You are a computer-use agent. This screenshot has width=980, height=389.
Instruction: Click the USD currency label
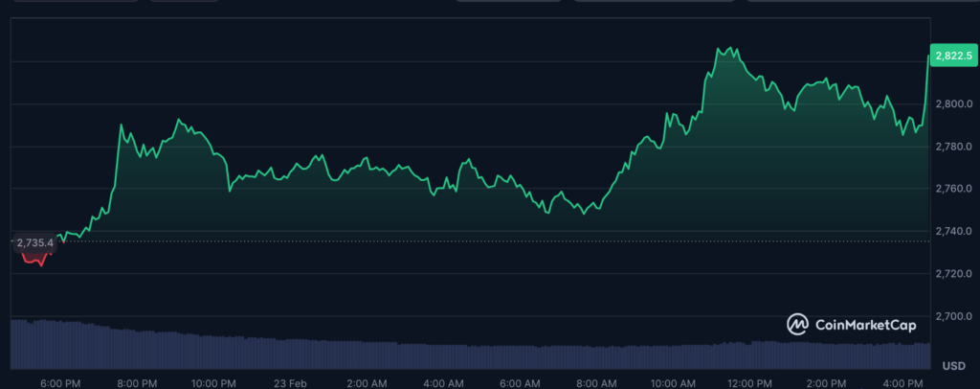(x=953, y=366)
